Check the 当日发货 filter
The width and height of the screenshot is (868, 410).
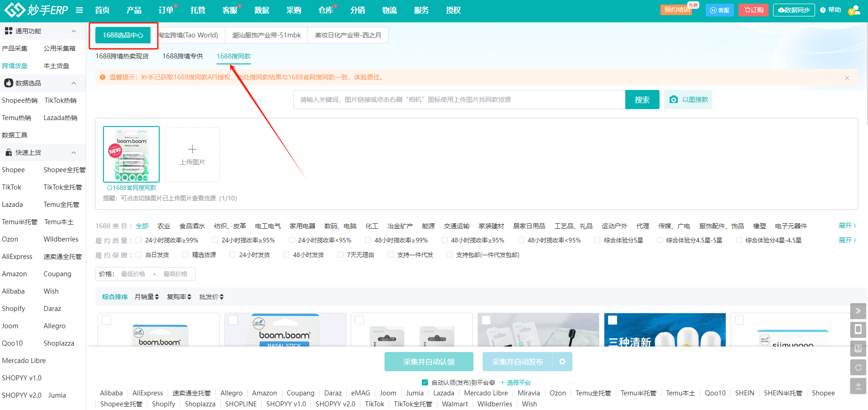(139, 255)
